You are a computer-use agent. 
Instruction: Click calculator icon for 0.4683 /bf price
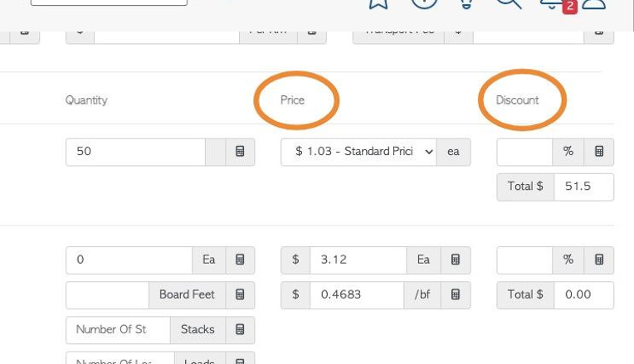click(x=456, y=295)
